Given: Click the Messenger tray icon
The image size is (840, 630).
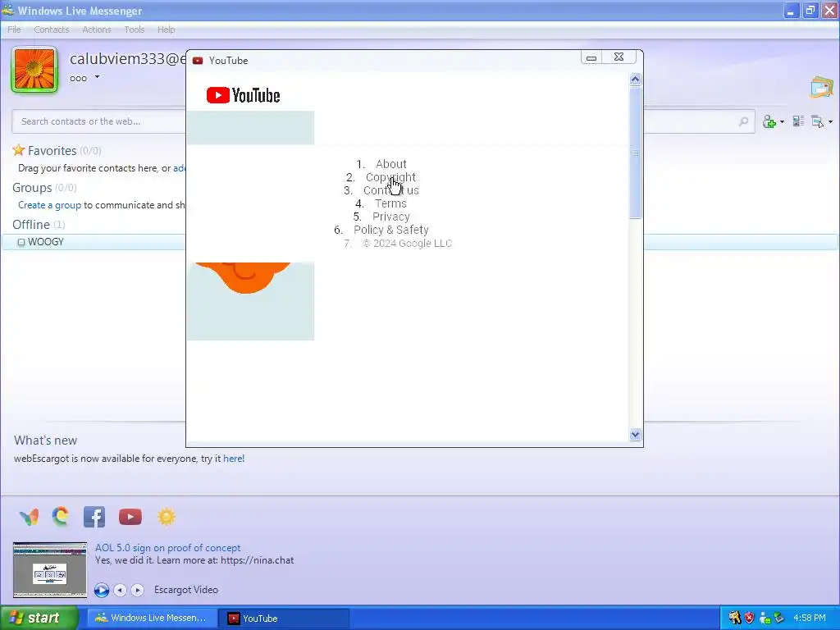Looking at the screenshot, I should click(765, 619).
